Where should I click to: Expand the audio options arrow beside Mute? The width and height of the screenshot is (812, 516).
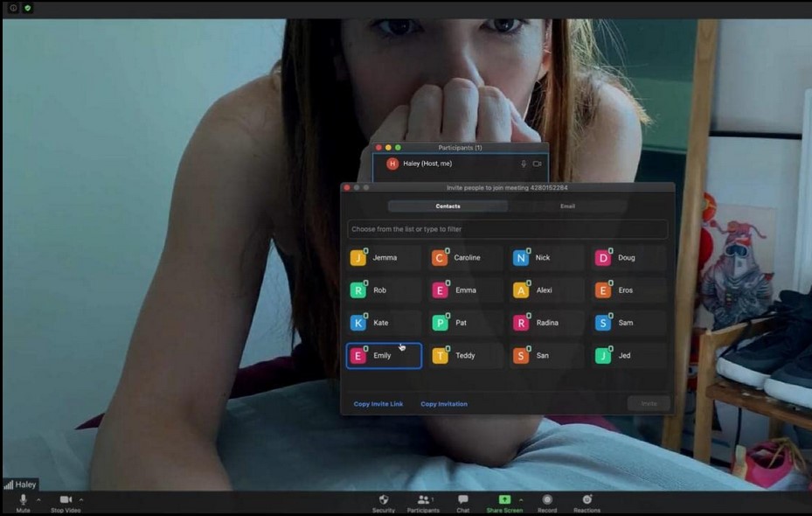[38, 499]
